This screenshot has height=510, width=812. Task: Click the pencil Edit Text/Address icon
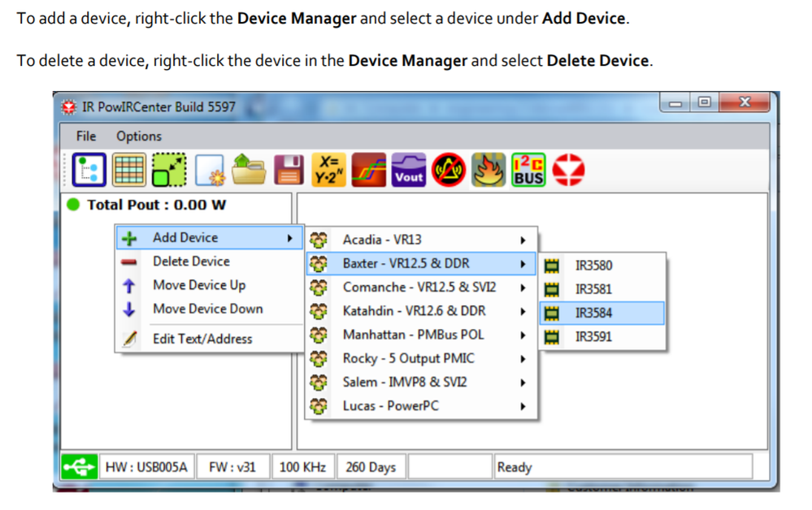tap(129, 339)
